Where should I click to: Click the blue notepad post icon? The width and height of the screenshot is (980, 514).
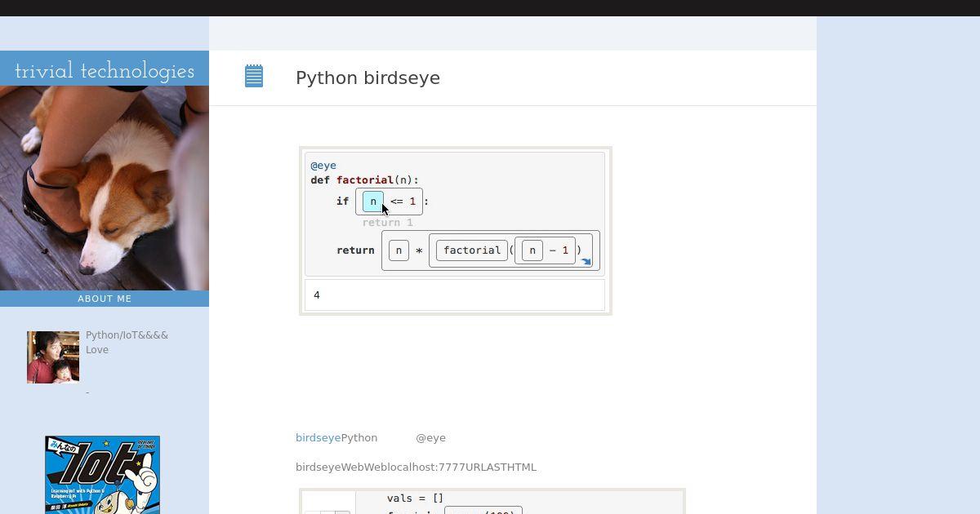click(x=254, y=77)
